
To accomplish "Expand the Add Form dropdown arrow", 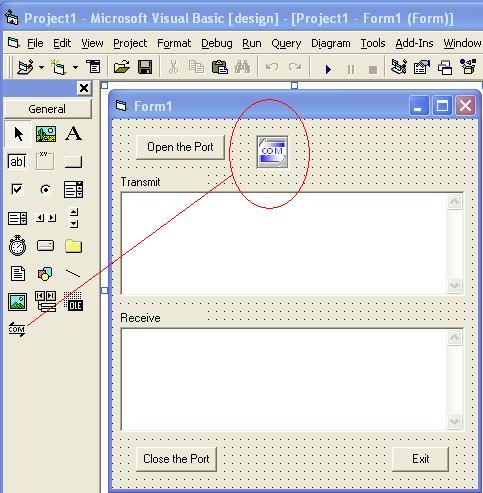I will coord(76,68).
